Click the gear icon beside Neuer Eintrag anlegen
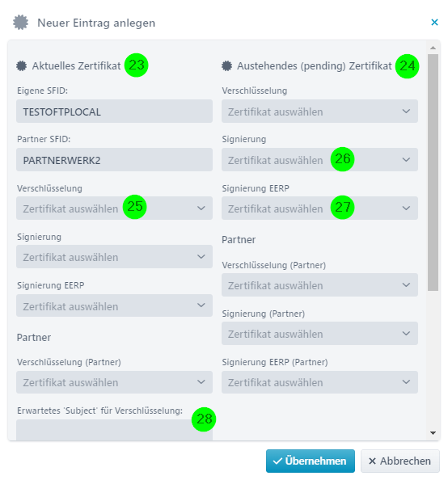The height and width of the screenshot is (480, 448). pos(20,23)
